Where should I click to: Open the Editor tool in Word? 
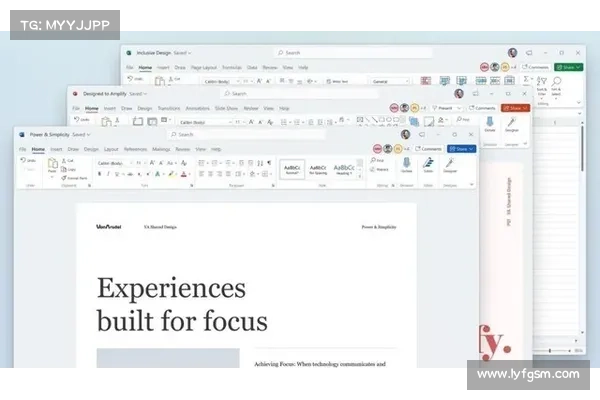(x=428, y=166)
